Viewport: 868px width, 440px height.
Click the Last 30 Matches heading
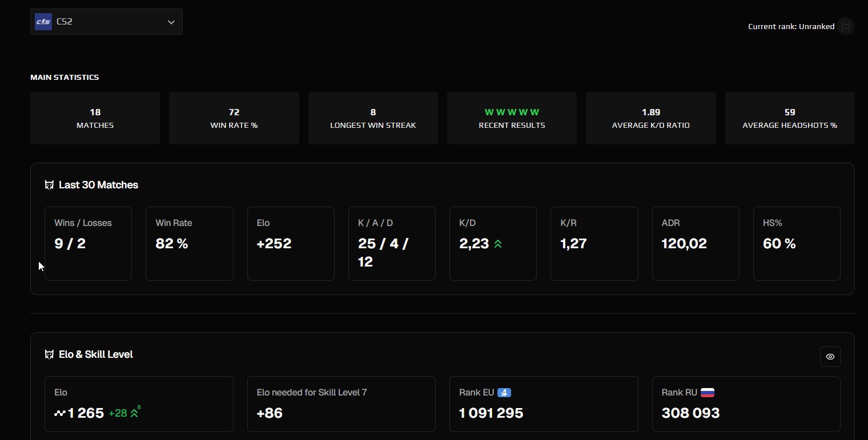click(98, 185)
